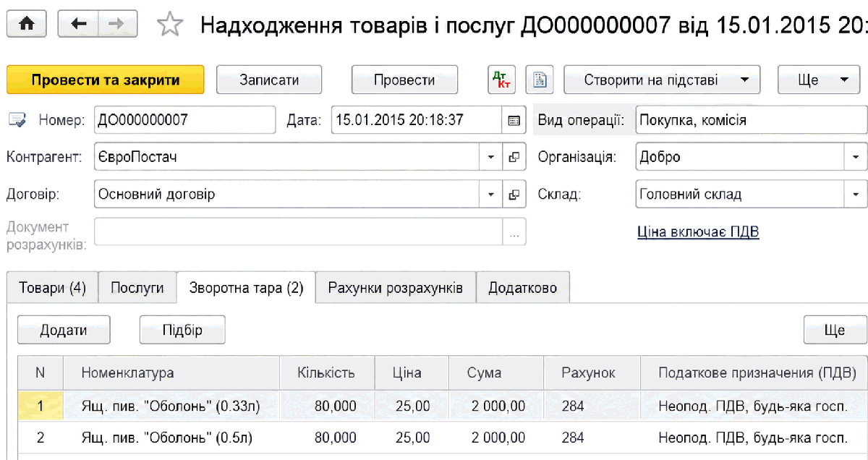Navigate back with the left arrow
This screenshot has height=460, width=868.
pos(78,24)
